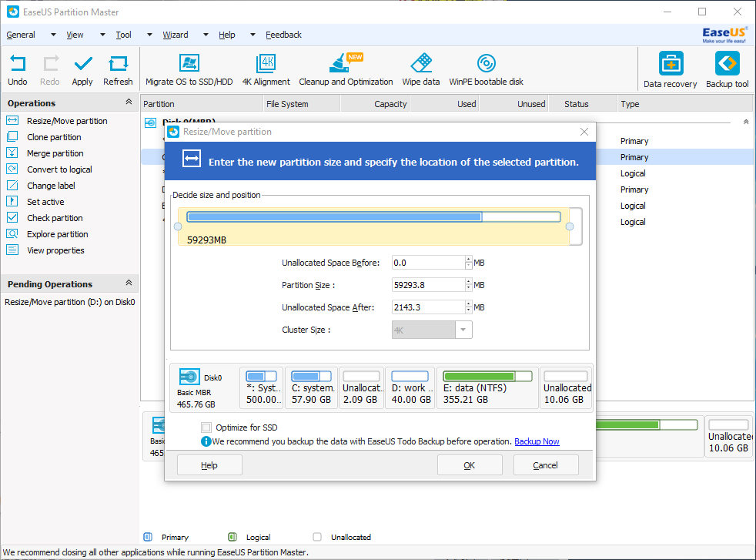This screenshot has width=756, height=560.
Task: Open the Wizard menu
Action: click(176, 35)
